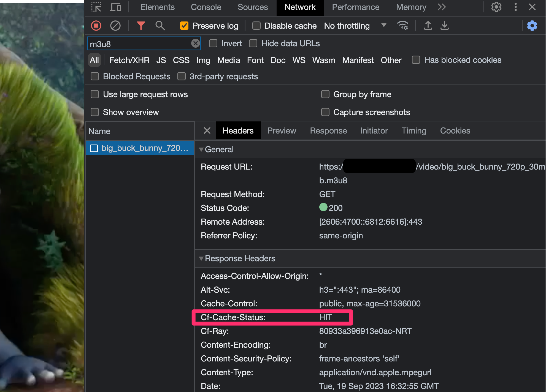Open network search with magnifier icon

coord(160,26)
